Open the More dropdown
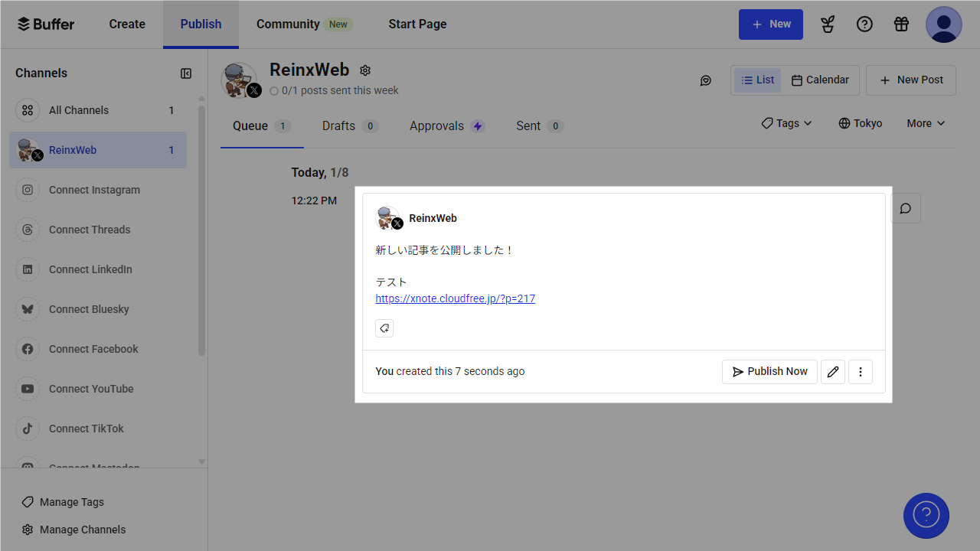This screenshot has width=980, height=551. pos(925,122)
